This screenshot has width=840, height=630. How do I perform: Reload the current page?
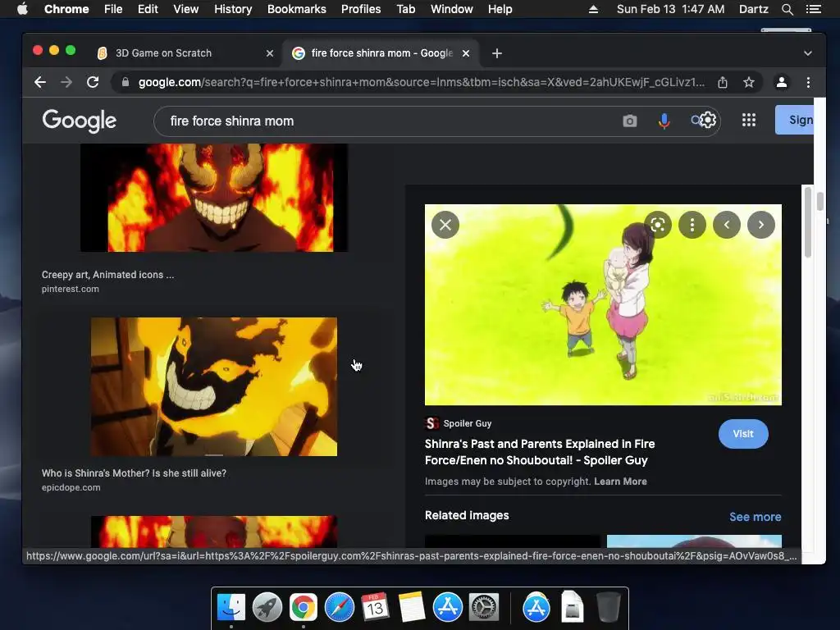(x=93, y=82)
